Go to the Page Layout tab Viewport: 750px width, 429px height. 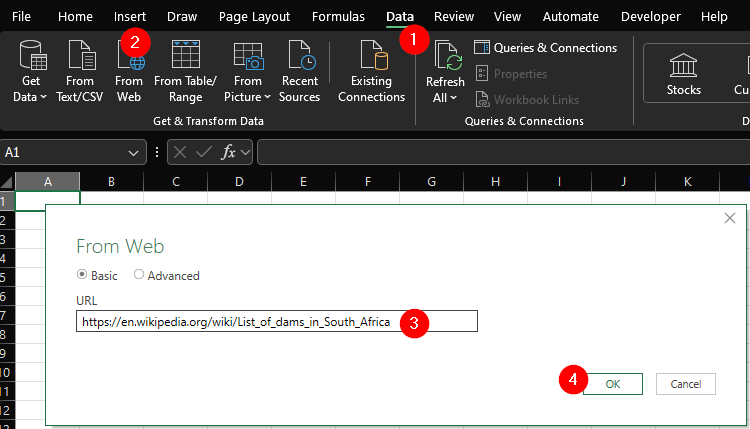pos(254,16)
